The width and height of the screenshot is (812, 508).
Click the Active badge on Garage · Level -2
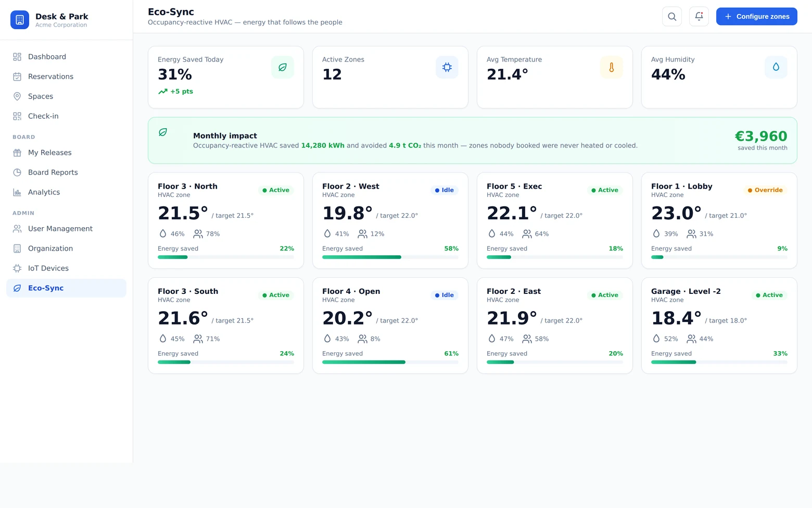pyautogui.click(x=769, y=295)
